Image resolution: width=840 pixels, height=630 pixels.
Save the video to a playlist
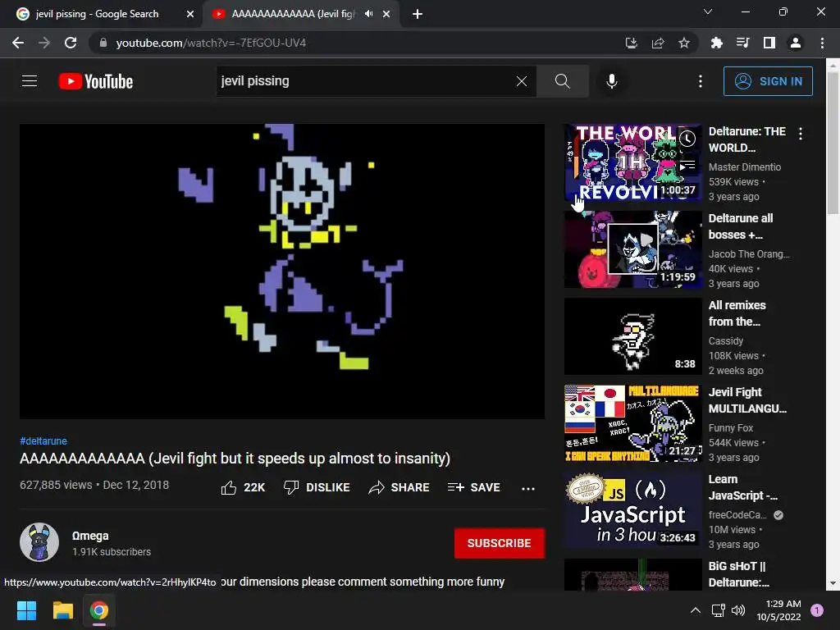click(474, 487)
